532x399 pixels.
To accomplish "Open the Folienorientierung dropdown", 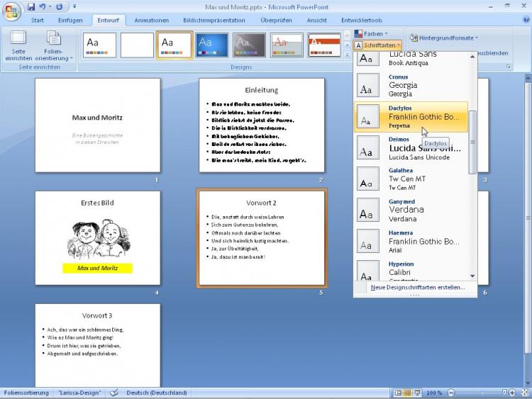I will click(x=54, y=45).
